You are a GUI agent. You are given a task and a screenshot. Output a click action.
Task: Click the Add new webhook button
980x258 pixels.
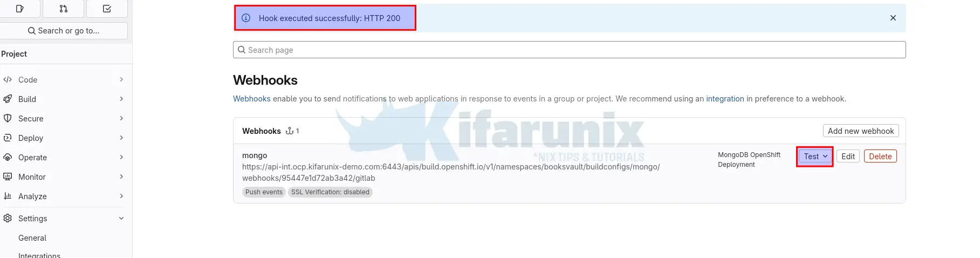(861, 131)
